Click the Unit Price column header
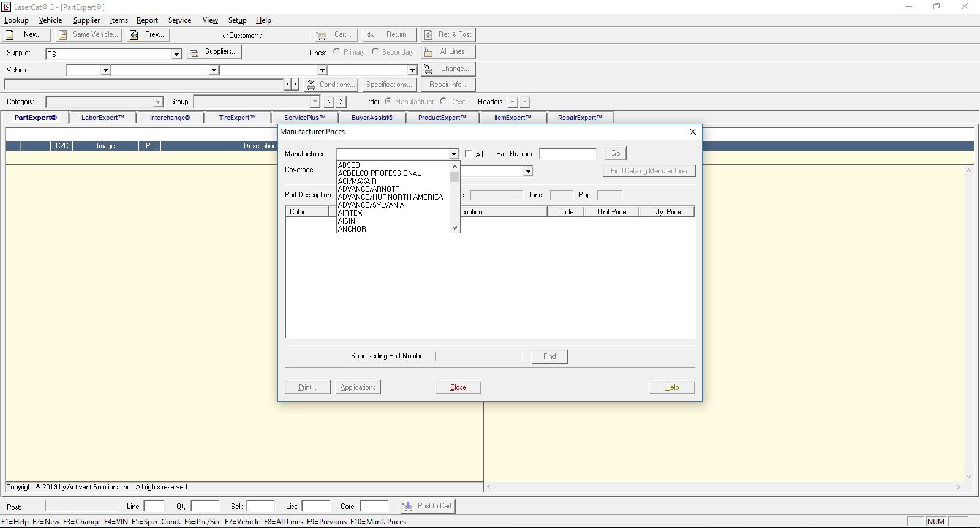Viewport: 980px width, 528px height. tap(612, 212)
